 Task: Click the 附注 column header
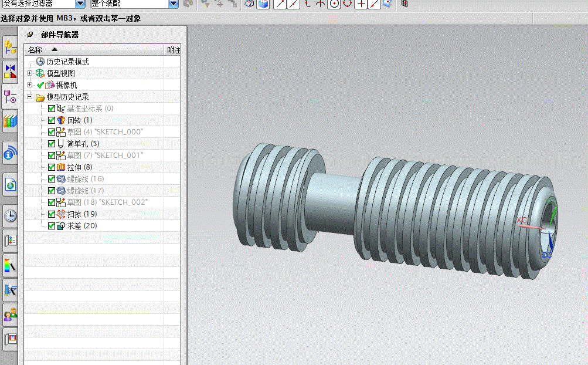point(173,50)
